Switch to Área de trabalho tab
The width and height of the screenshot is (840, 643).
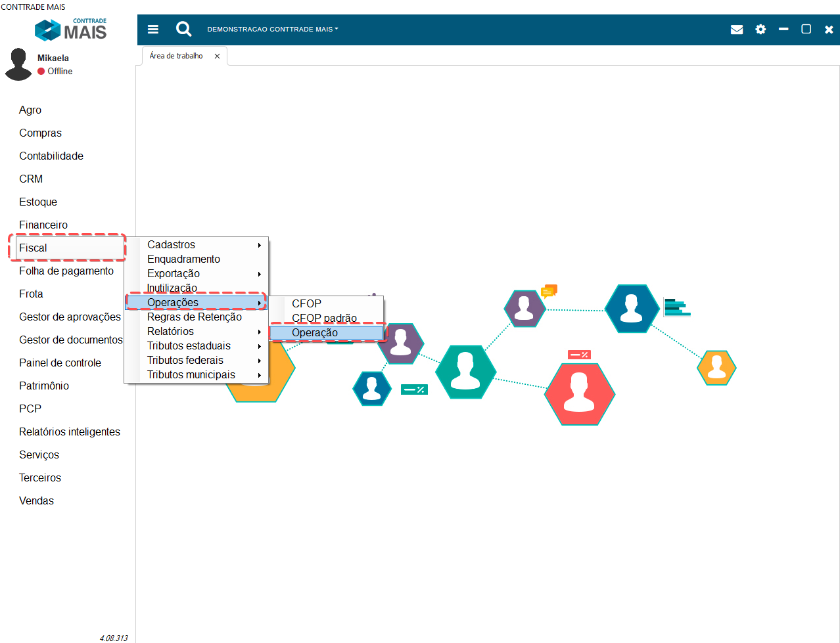176,56
